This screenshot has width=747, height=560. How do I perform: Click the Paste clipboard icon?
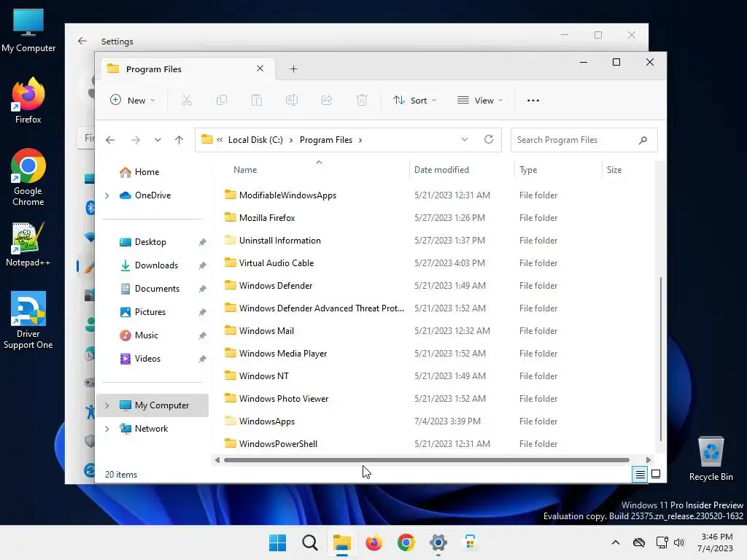coord(256,101)
